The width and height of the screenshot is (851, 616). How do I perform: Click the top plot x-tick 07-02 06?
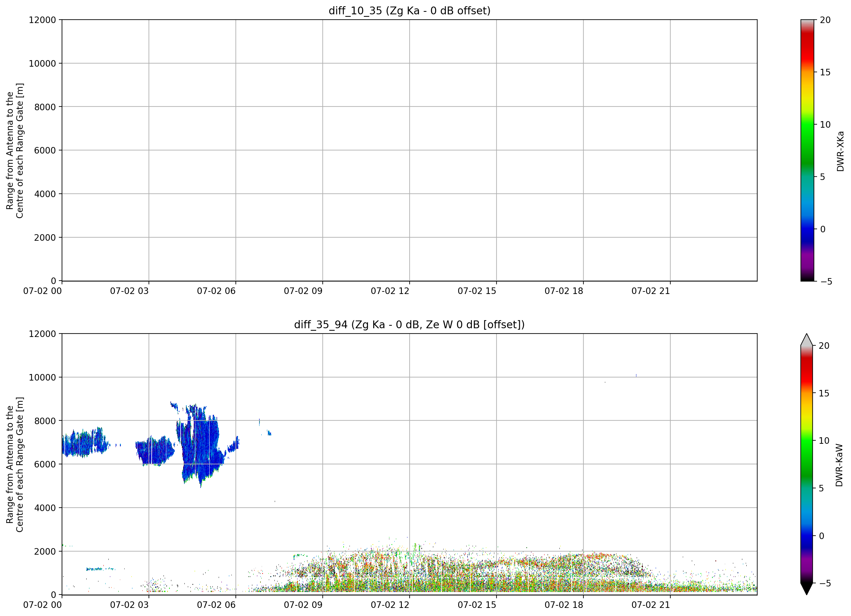tap(216, 291)
